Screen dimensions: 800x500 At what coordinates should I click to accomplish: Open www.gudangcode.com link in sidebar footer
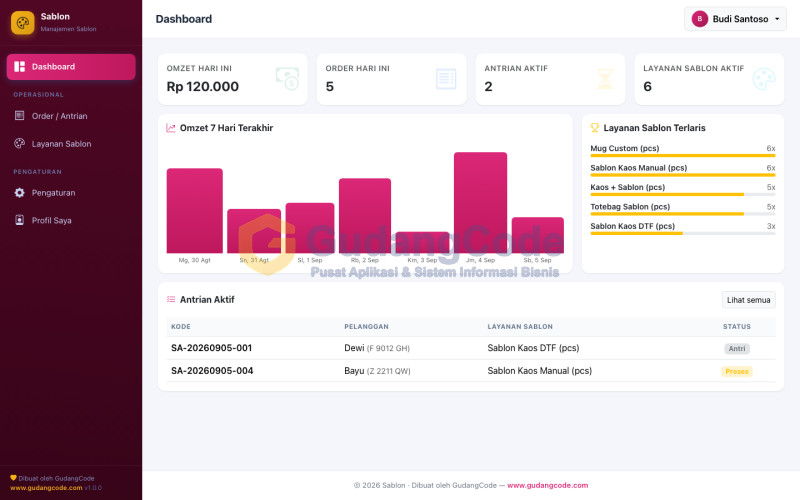tap(46, 488)
